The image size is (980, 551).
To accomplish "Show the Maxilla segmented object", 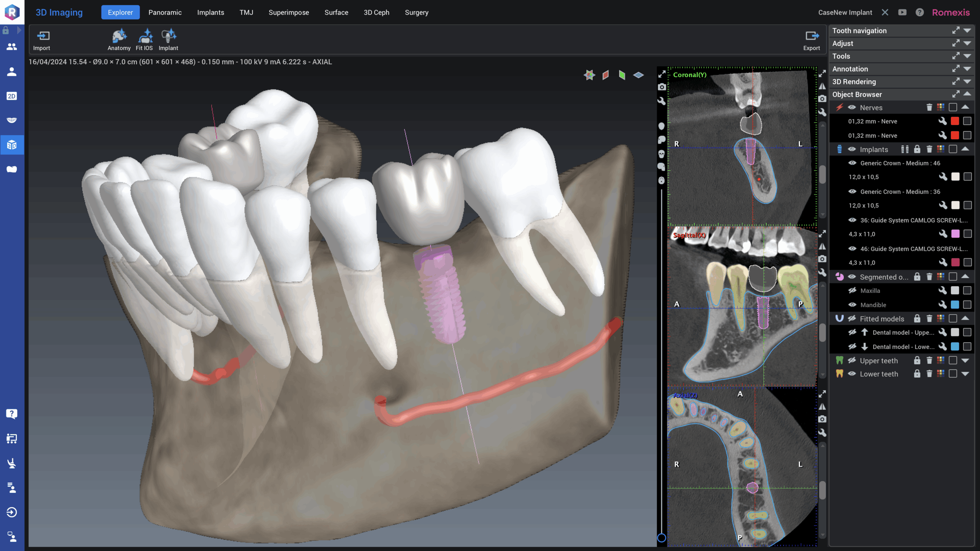I will 852,291.
